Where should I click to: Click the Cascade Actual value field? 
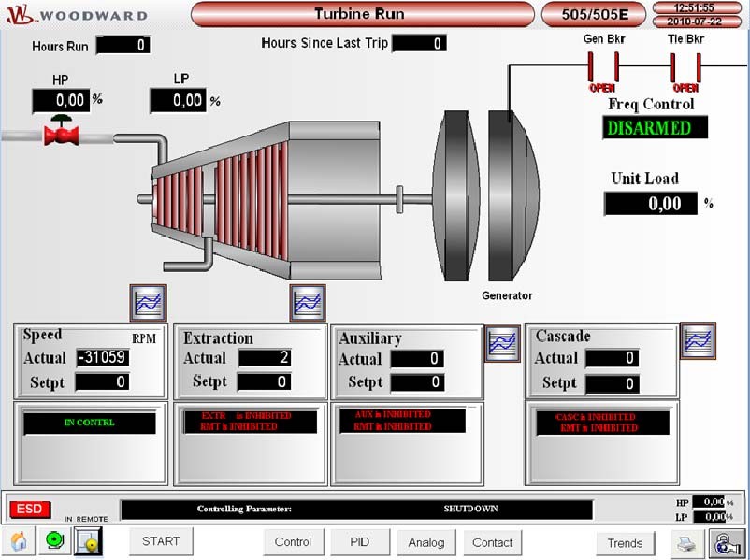[x=613, y=358]
